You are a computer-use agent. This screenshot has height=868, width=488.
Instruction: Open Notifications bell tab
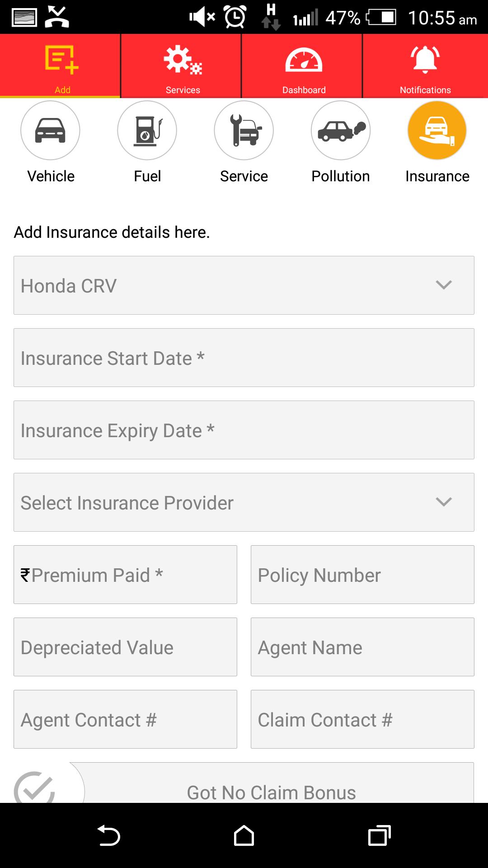[x=425, y=66]
